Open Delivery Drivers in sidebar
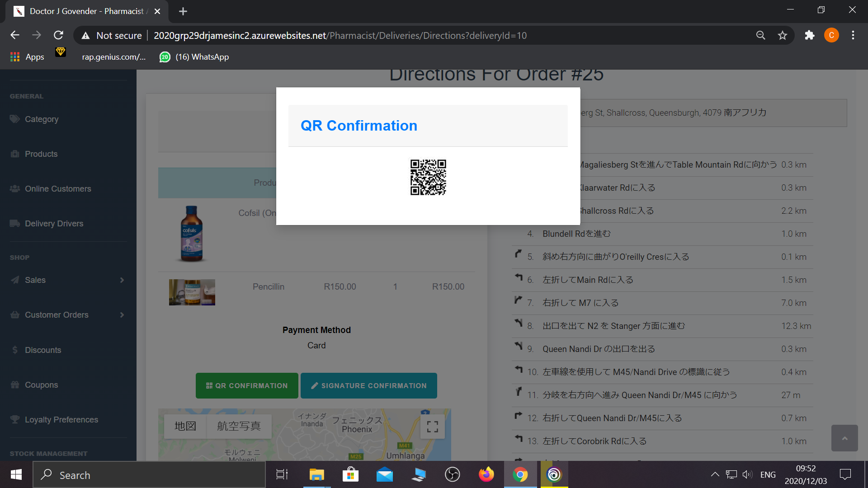This screenshot has height=488, width=868. coord(54,224)
